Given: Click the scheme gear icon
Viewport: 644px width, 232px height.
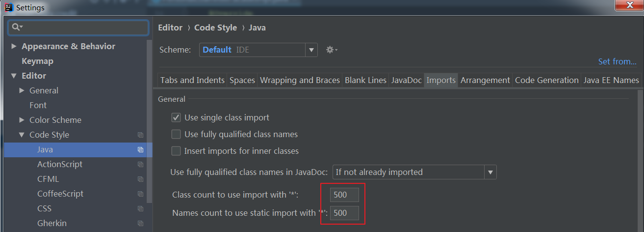Looking at the screenshot, I should [x=331, y=50].
